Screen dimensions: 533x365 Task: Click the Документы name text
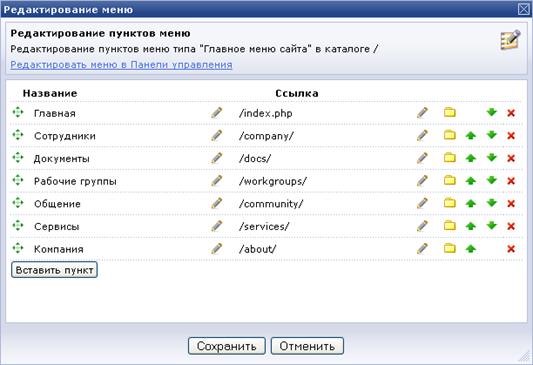(62, 159)
